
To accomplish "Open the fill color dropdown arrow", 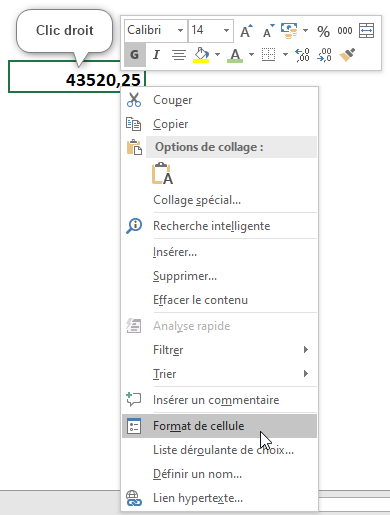I will 217,55.
